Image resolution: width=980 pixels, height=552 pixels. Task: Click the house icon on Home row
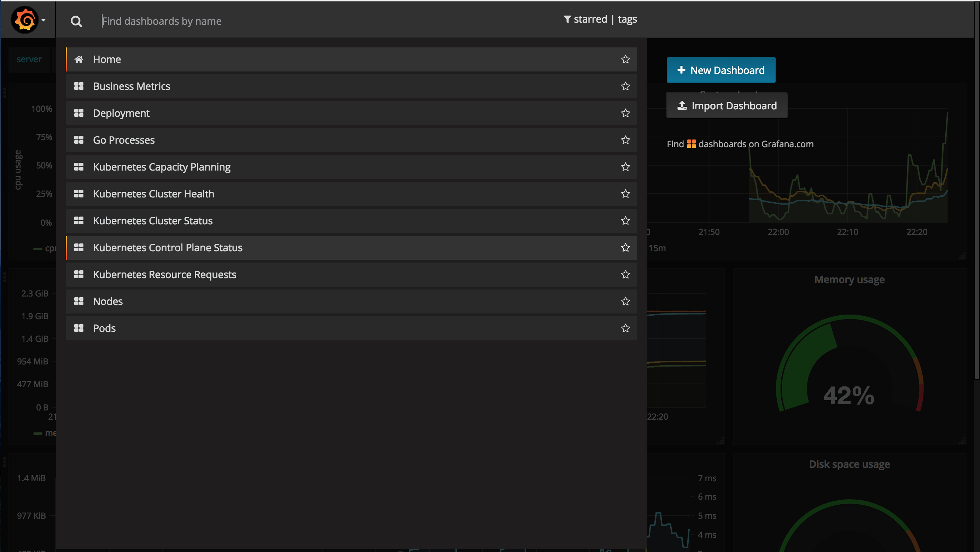(x=79, y=59)
